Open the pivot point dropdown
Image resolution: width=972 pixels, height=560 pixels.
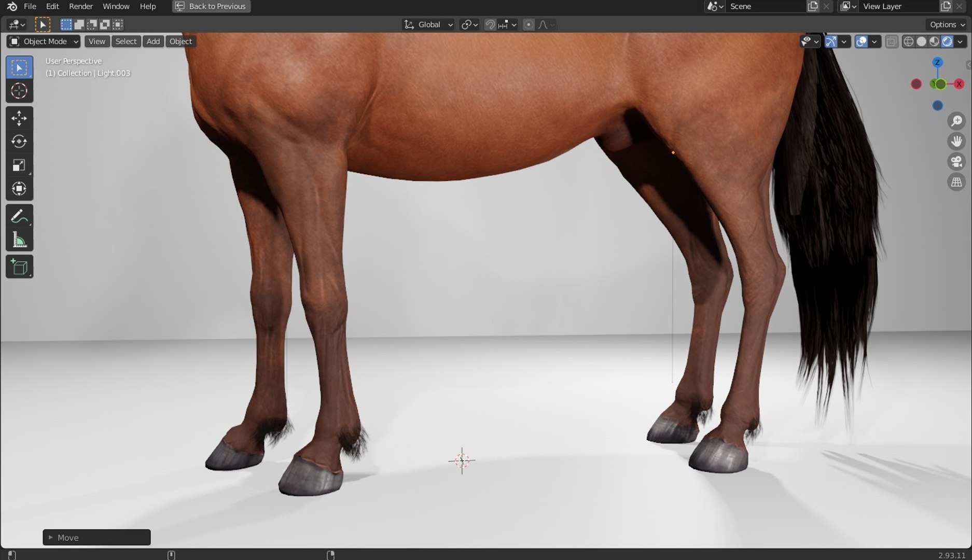click(469, 24)
